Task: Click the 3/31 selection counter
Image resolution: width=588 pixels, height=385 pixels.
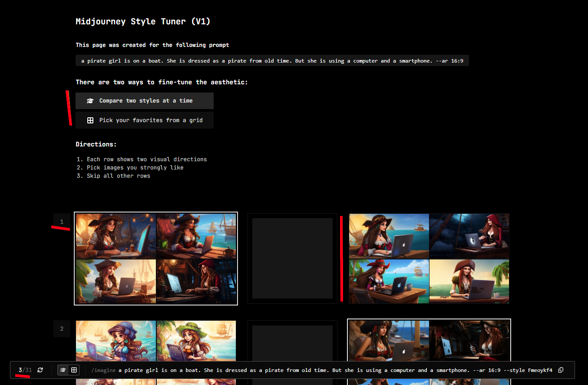Action: pyautogui.click(x=25, y=370)
